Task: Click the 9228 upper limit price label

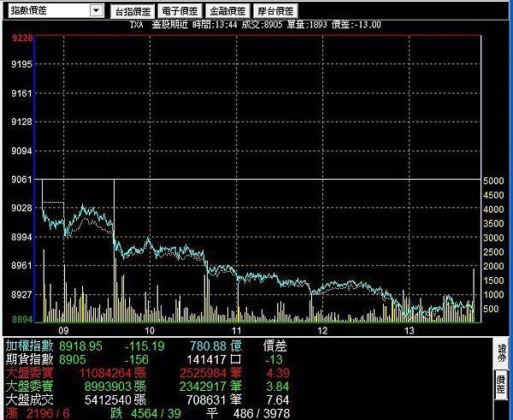Action: (x=22, y=38)
